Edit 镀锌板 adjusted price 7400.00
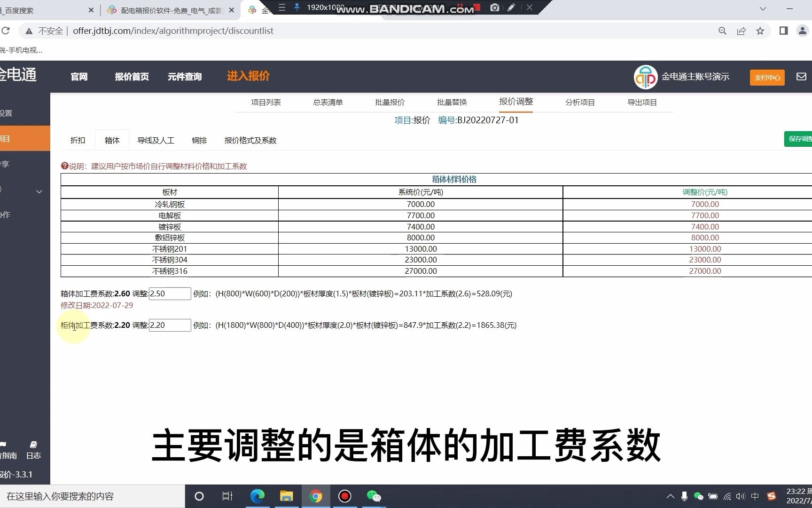Viewport: 812px width, 508px height. [x=705, y=227]
